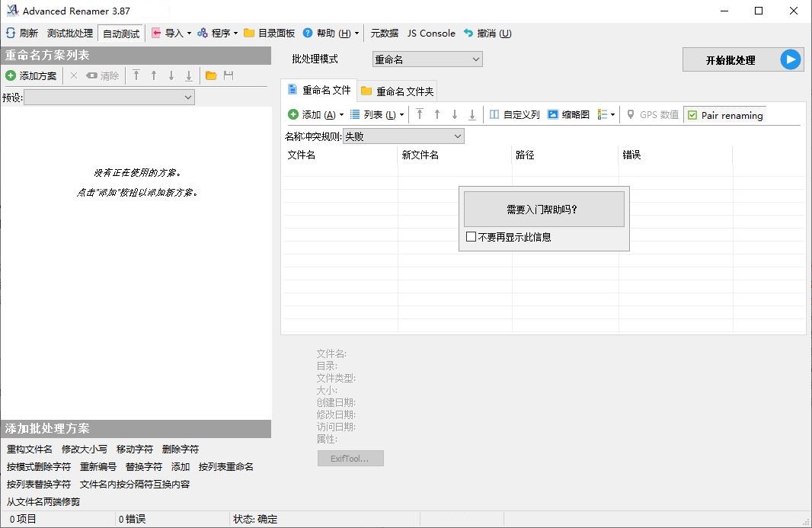The width and height of the screenshot is (812, 528).
Task: Check 不要再显示此信息 checkbox
Action: [x=471, y=237]
